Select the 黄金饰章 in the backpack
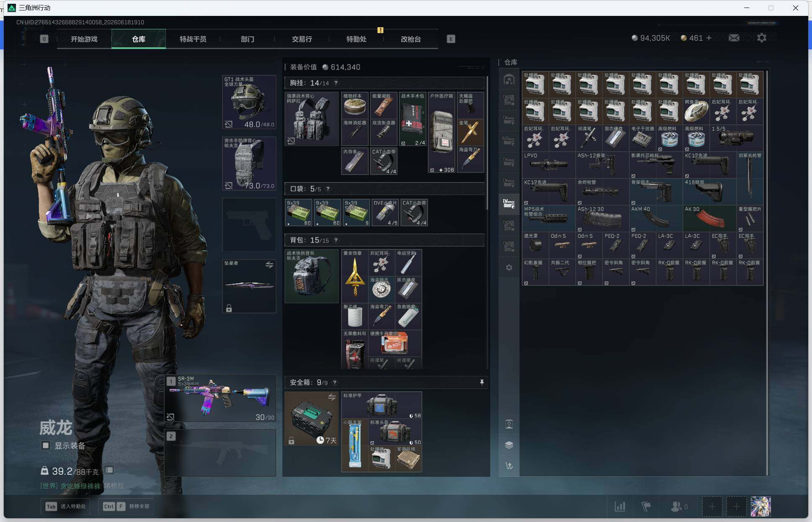This screenshot has height=522, width=812. (x=355, y=276)
